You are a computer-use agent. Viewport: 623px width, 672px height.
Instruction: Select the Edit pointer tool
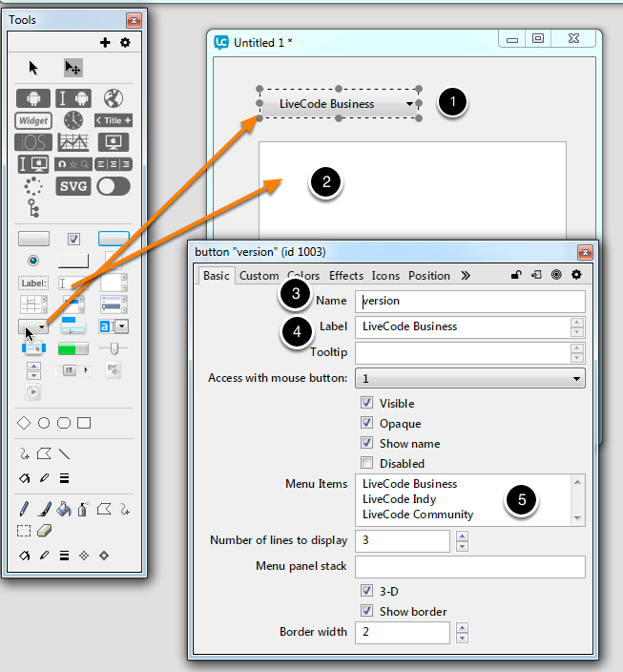pos(73,68)
